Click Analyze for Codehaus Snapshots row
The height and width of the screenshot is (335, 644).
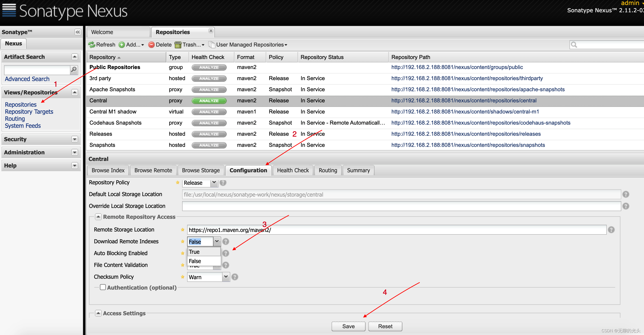point(209,123)
